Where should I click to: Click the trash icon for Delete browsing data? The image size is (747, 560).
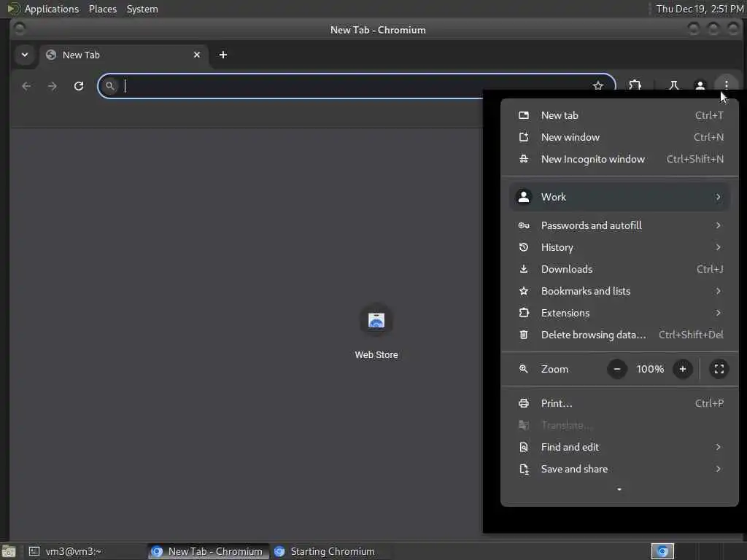click(524, 335)
